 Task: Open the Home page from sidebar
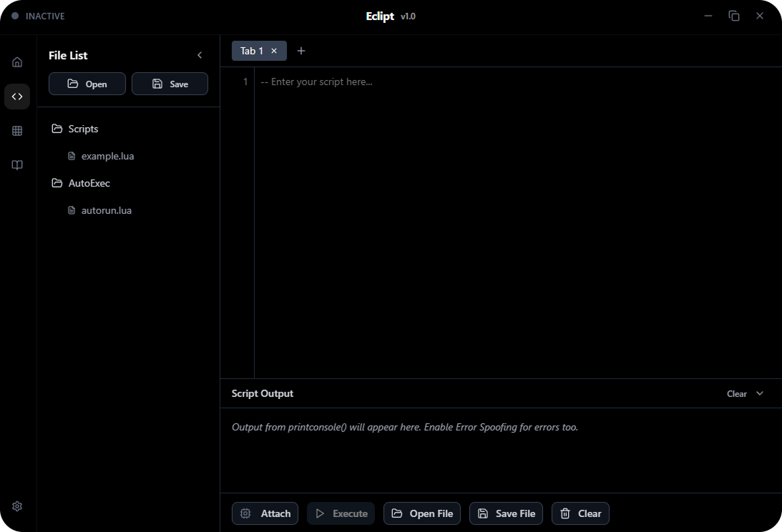coord(17,61)
